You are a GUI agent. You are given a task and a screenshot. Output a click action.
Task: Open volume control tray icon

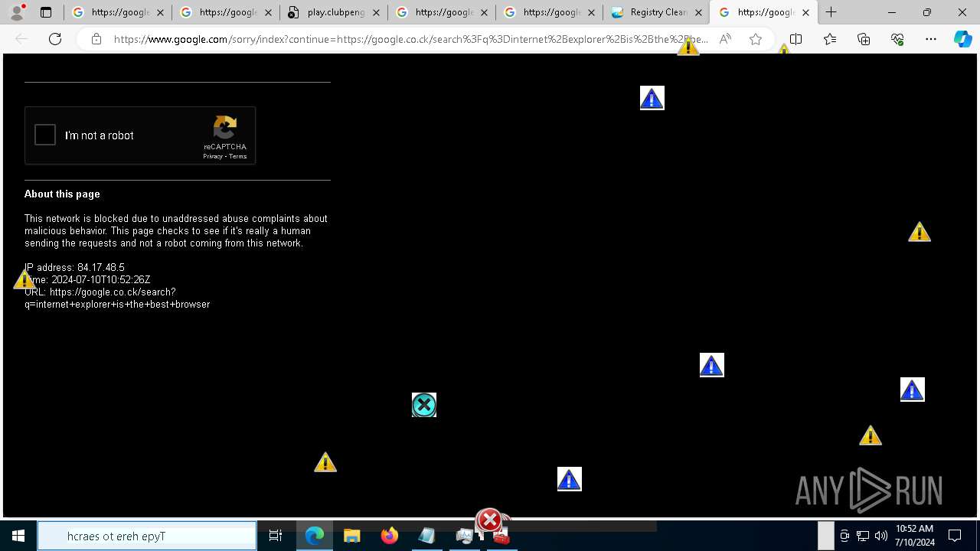(x=880, y=536)
